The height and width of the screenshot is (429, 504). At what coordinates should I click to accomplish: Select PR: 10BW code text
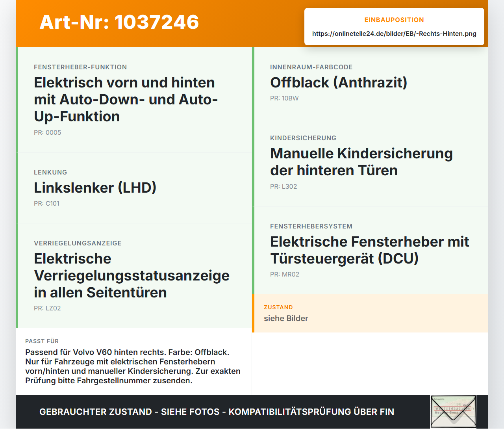284,98
